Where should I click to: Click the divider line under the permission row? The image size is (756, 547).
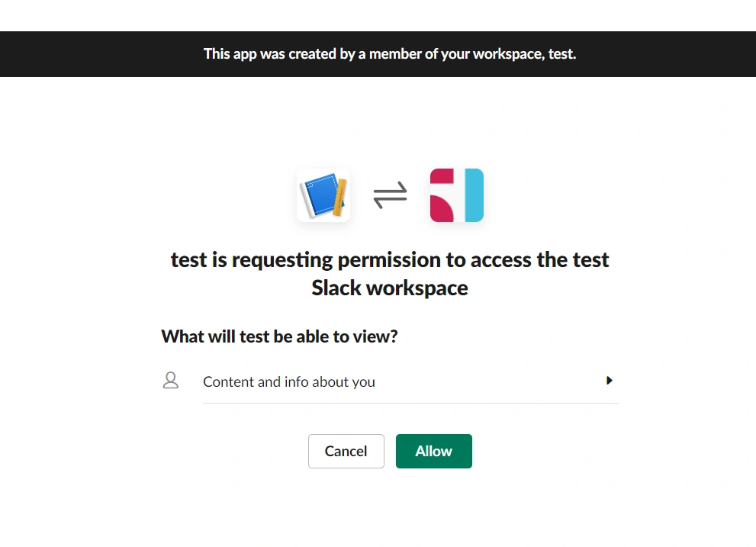[x=410, y=401]
